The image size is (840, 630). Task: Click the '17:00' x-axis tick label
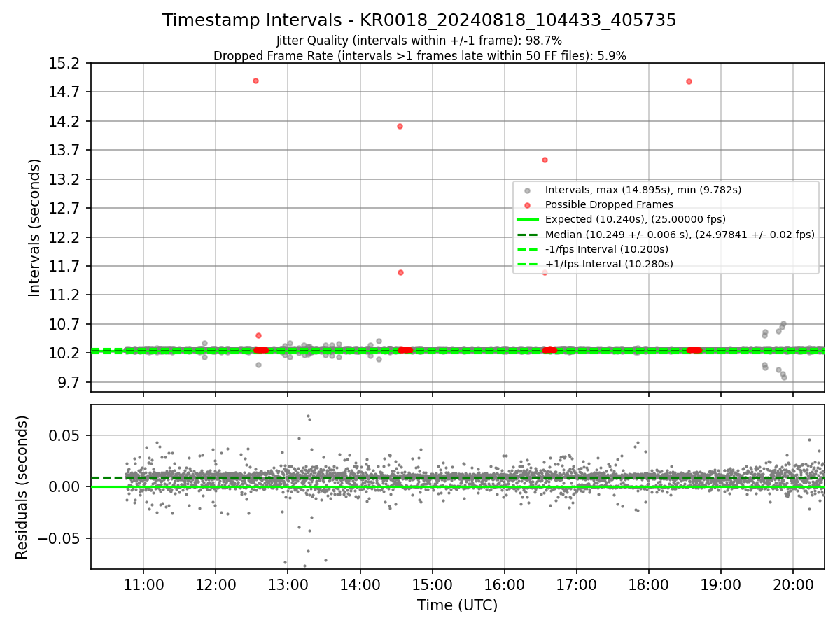(576, 586)
